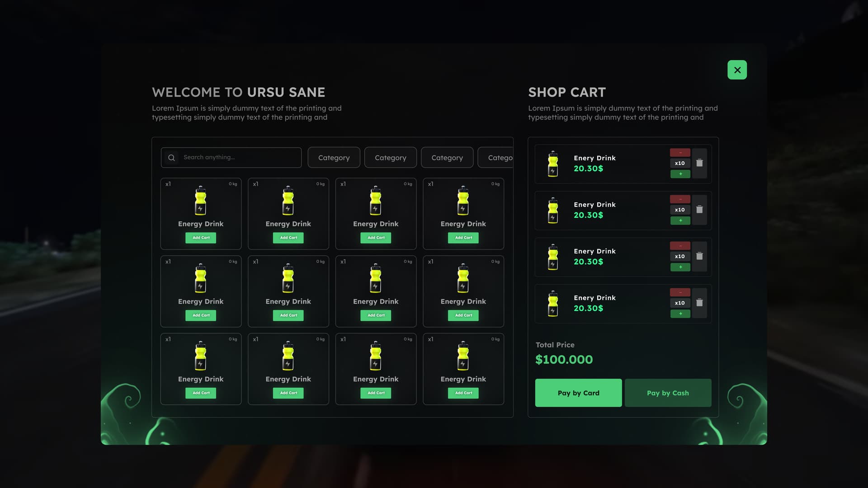Select the first Category tab
The image size is (868, 488).
tap(334, 158)
